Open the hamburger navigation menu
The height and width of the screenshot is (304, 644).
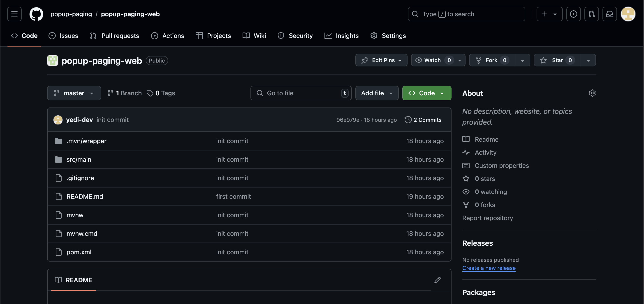[14, 14]
